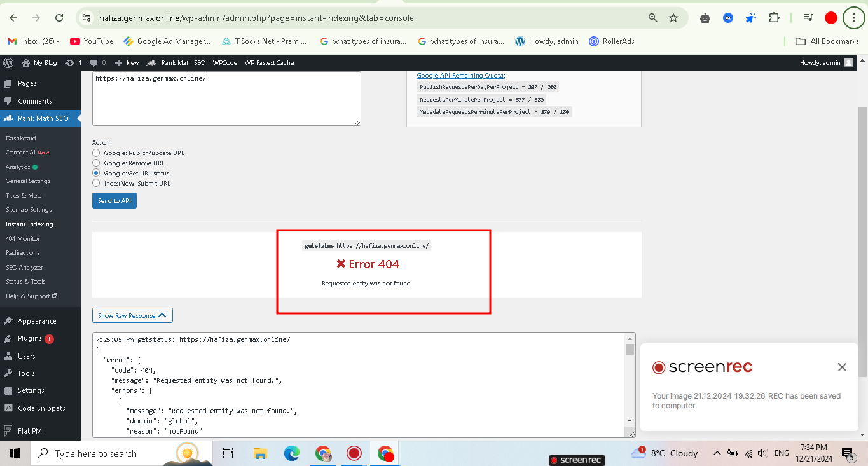Viewport: 868px width, 466px height.
Task: Open Inbox Gmail bookmark
Action: point(33,41)
